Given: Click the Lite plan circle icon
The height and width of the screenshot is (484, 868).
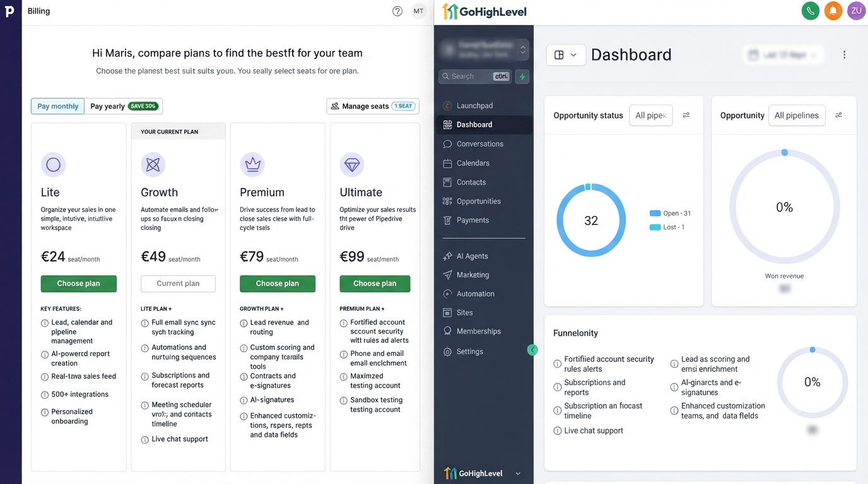Looking at the screenshot, I should pyautogui.click(x=53, y=165).
